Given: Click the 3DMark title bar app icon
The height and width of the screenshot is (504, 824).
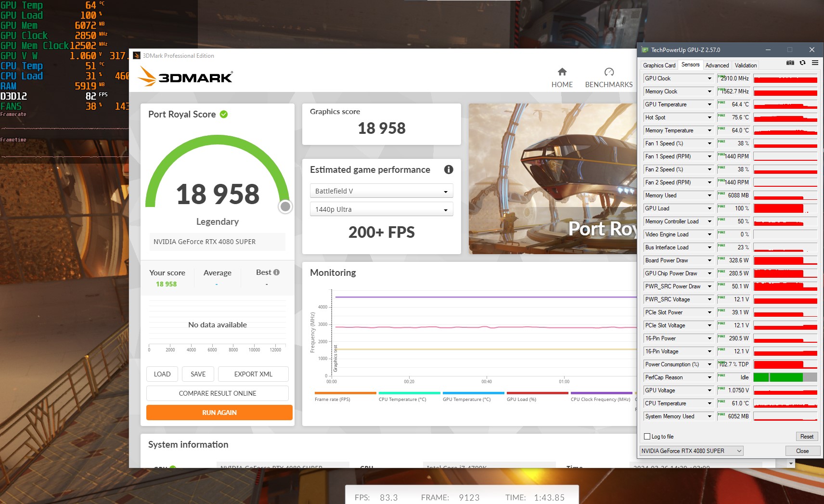Looking at the screenshot, I should coord(137,55).
